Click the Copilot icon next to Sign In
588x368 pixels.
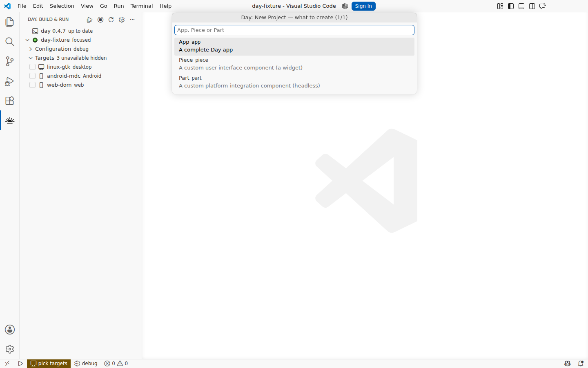coord(345,6)
